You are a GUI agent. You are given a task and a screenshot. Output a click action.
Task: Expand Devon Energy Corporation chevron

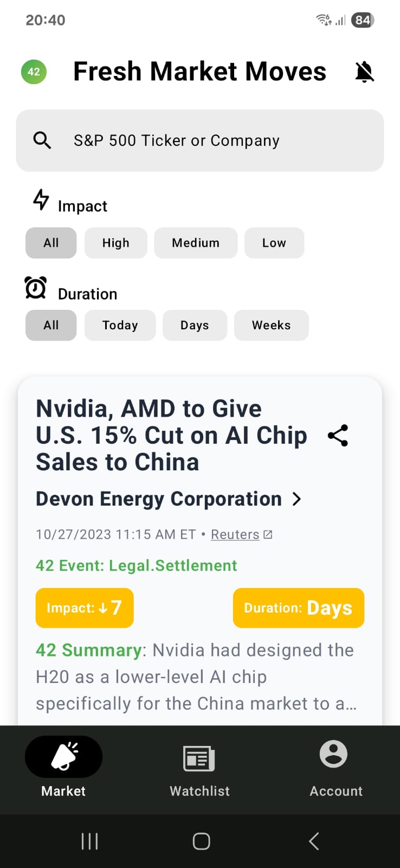[296, 499]
